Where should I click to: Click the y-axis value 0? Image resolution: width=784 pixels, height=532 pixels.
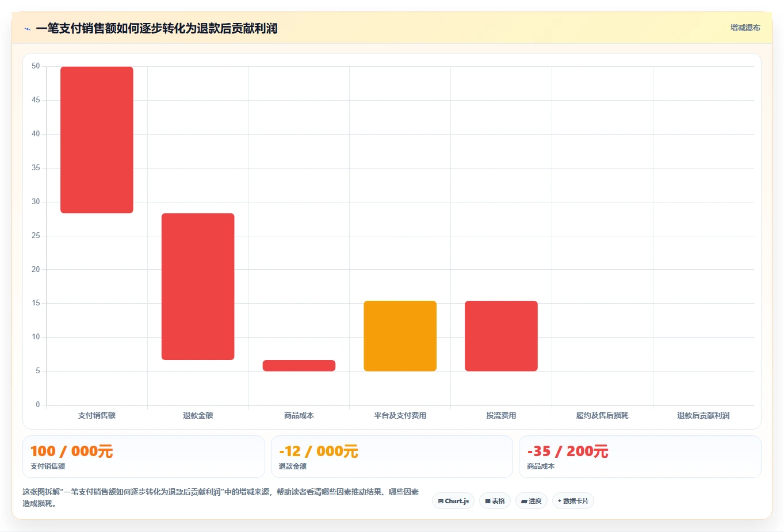point(38,405)
